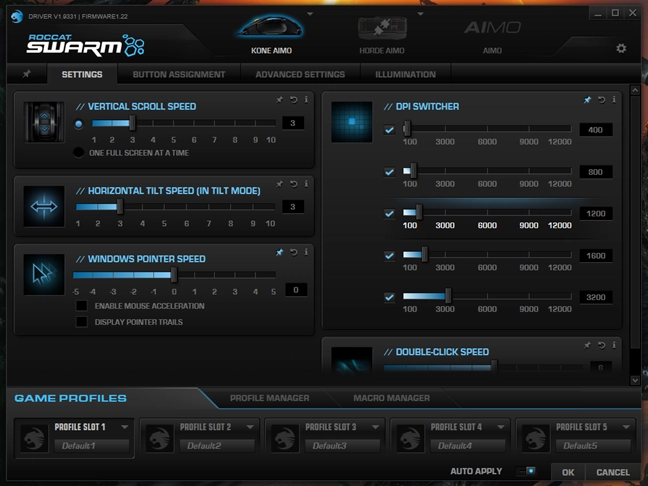Switch to the Settings tab
The width and height of the screenshot is (648, 486).
(82, 74)
